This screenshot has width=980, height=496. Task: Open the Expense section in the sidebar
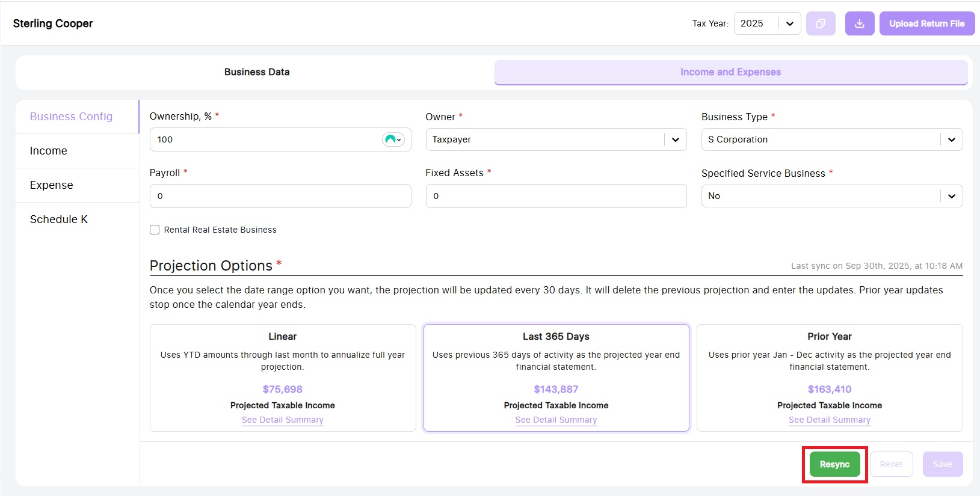tap(52, 185)
